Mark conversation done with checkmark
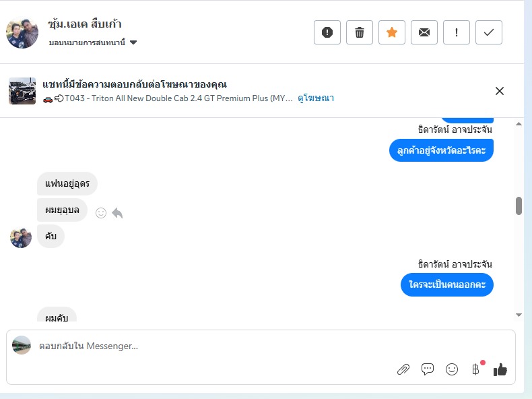 489,32
